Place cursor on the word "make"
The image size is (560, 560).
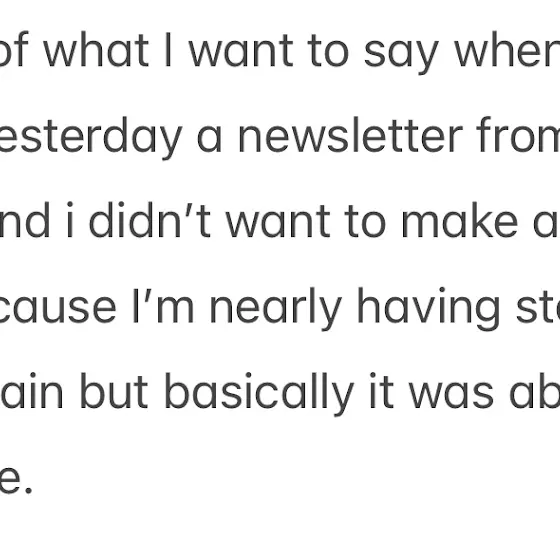pyautogui.click(x=460, y=220)
